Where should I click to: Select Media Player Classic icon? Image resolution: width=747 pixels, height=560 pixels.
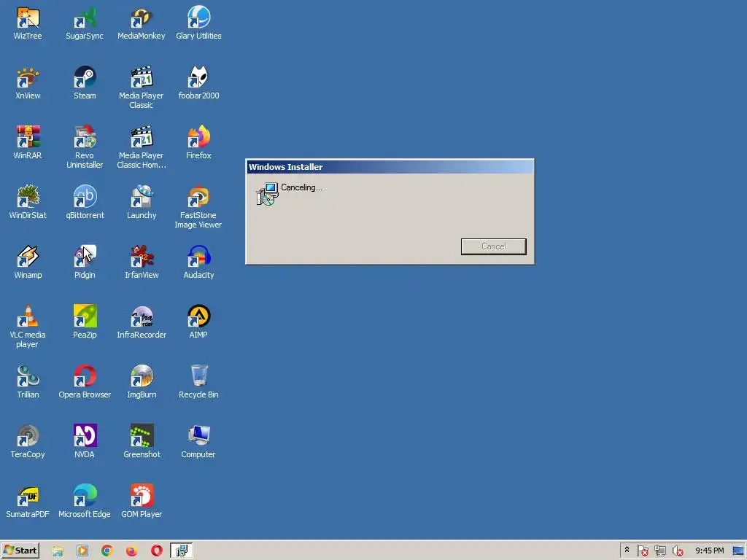[142, 87]
